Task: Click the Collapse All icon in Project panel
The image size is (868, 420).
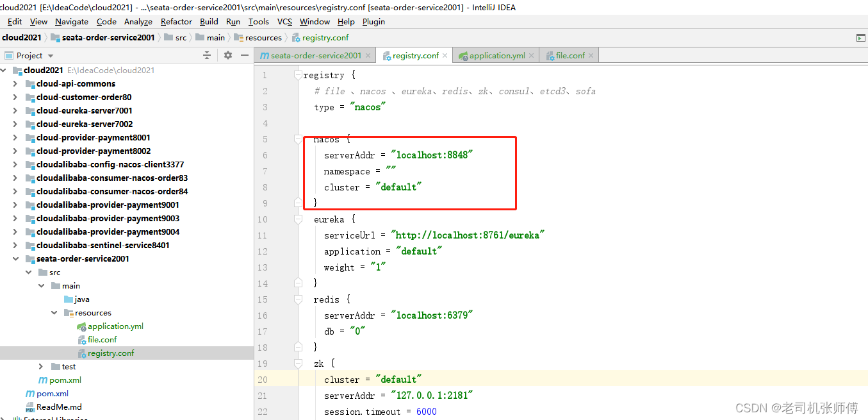Action: pyautogui.click(x=207, y=56)
